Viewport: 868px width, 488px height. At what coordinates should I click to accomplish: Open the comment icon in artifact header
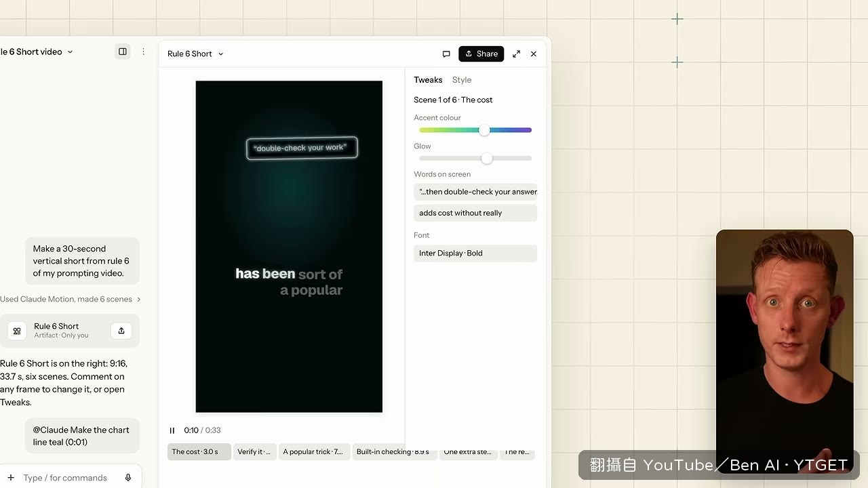pyautogui.click(x=446, y=54)
